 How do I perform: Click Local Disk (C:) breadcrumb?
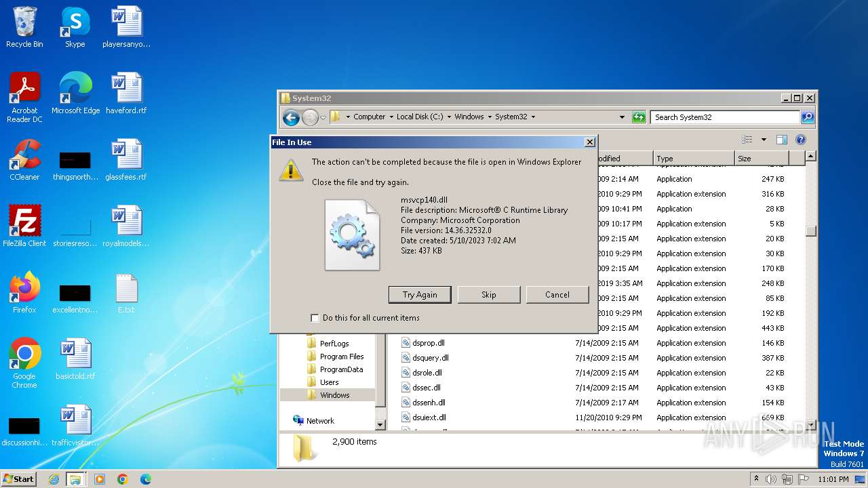point(420,117)
